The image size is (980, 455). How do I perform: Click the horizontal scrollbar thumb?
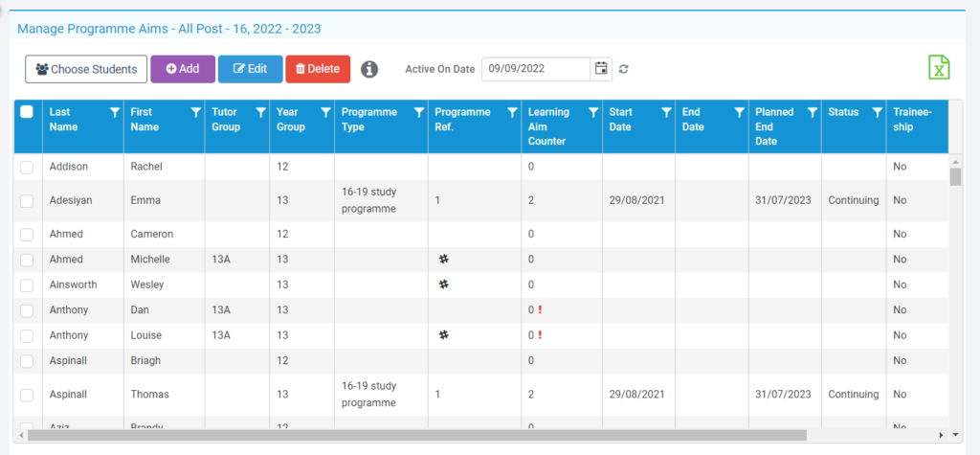(417, 434)
